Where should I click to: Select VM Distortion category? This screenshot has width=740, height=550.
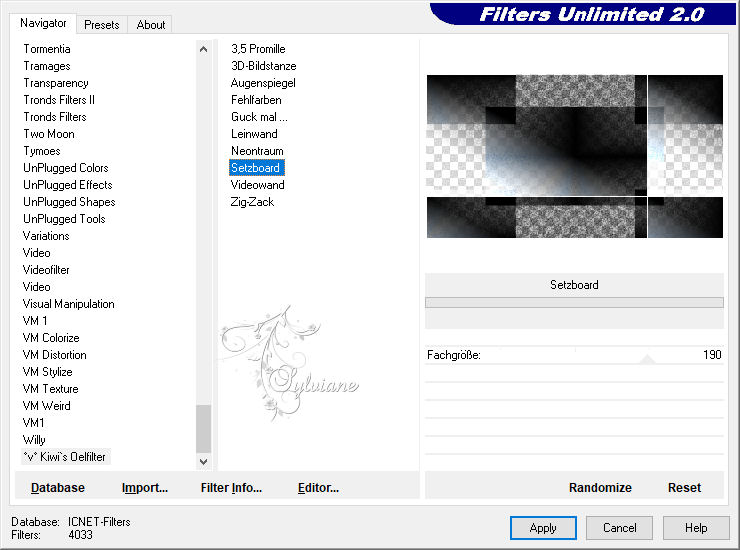click(x=54, y=355)
